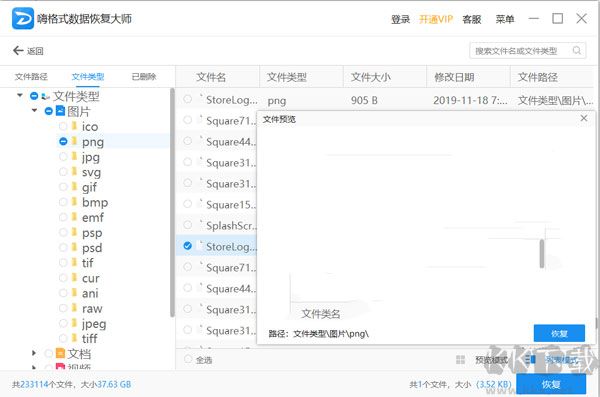Close the file preview popup
This screenshot has height=397, width=600.
point(584,118)
